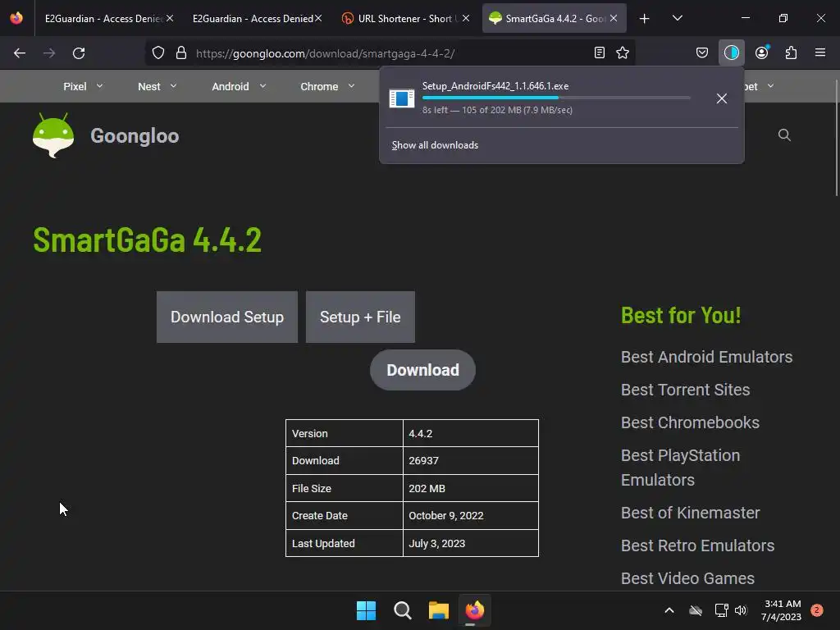840x630 pixels.
Task: Click the Firefox back arrow
Action: click(20, 53)
